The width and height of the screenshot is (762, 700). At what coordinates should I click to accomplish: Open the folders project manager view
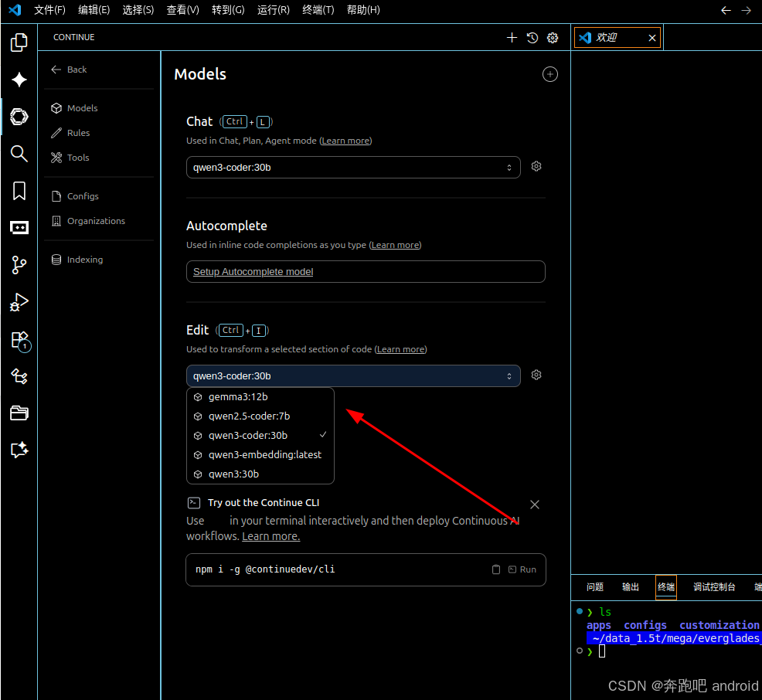click(19, 413)
